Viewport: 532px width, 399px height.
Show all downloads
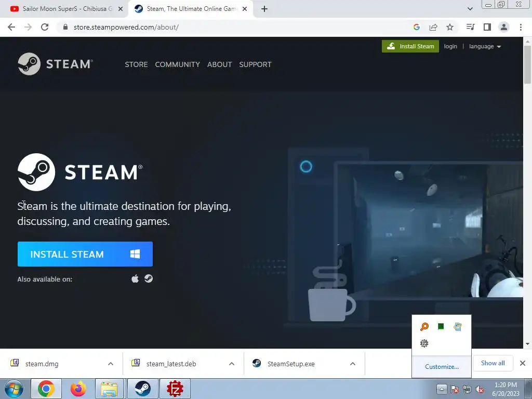pos(493,363)
